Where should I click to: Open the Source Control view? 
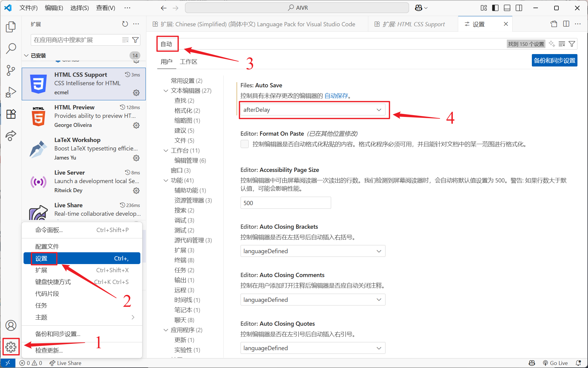(11, 70)
